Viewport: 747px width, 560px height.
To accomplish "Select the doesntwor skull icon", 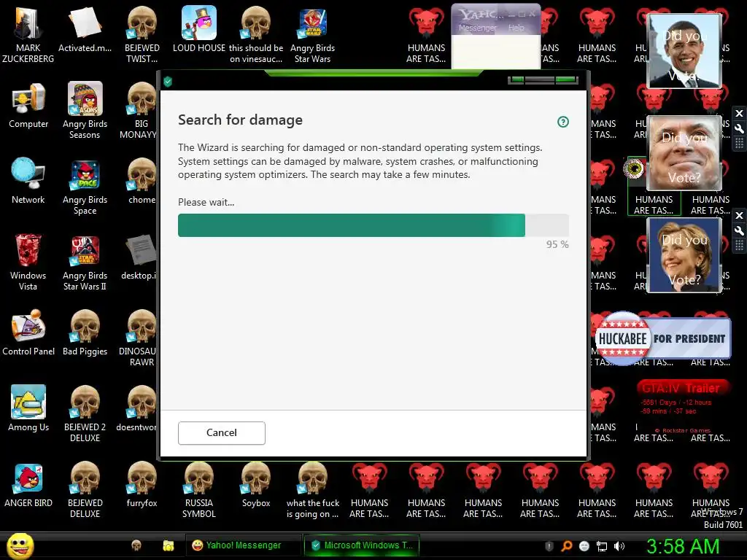I will pos(137,409).
